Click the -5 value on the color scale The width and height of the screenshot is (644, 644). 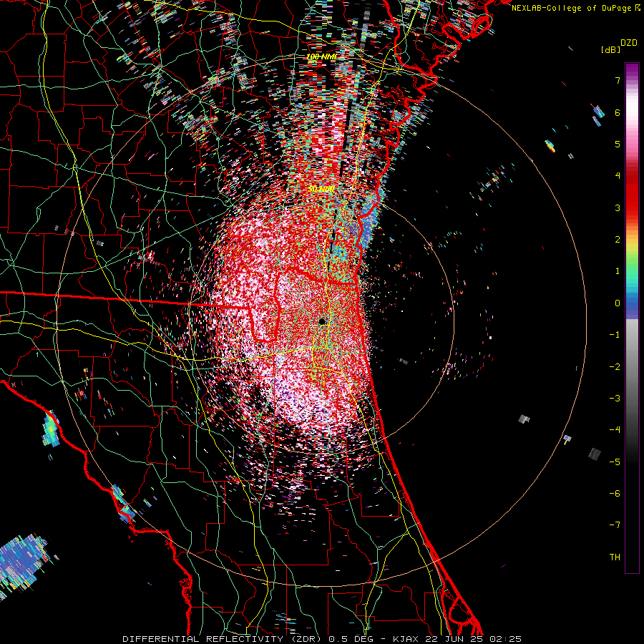615,462
